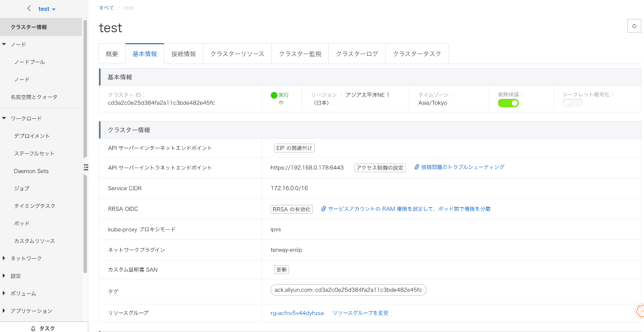Open クラスターログ tab

[x=357, y=54]
